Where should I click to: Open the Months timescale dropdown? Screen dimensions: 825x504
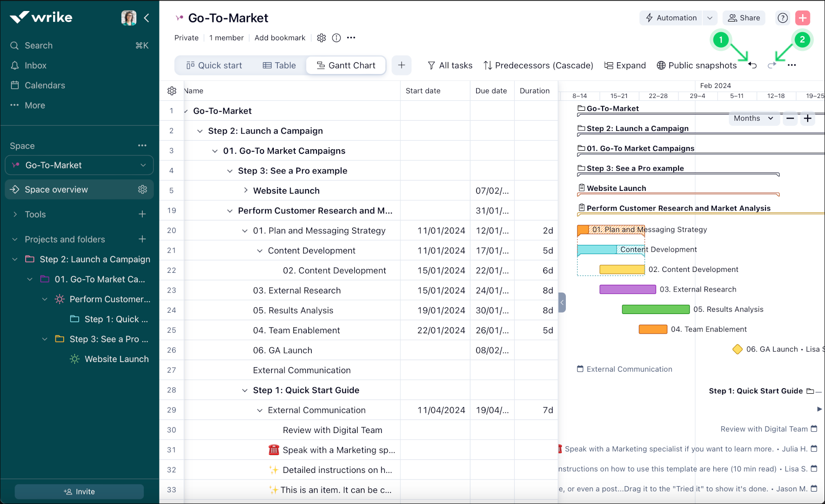(753, 119)
